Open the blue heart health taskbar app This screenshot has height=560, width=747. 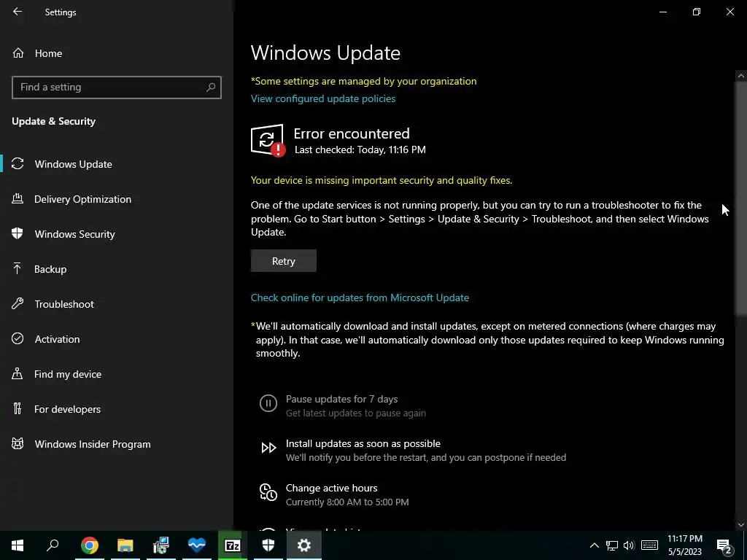click(197, 545)
